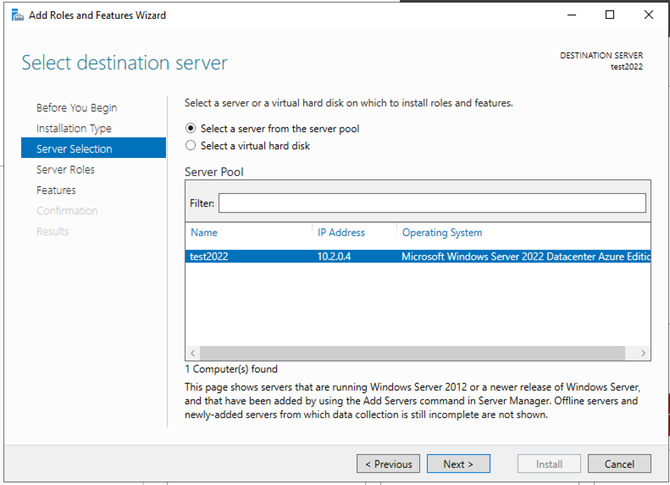Jump to the Features step

point(56,190)
